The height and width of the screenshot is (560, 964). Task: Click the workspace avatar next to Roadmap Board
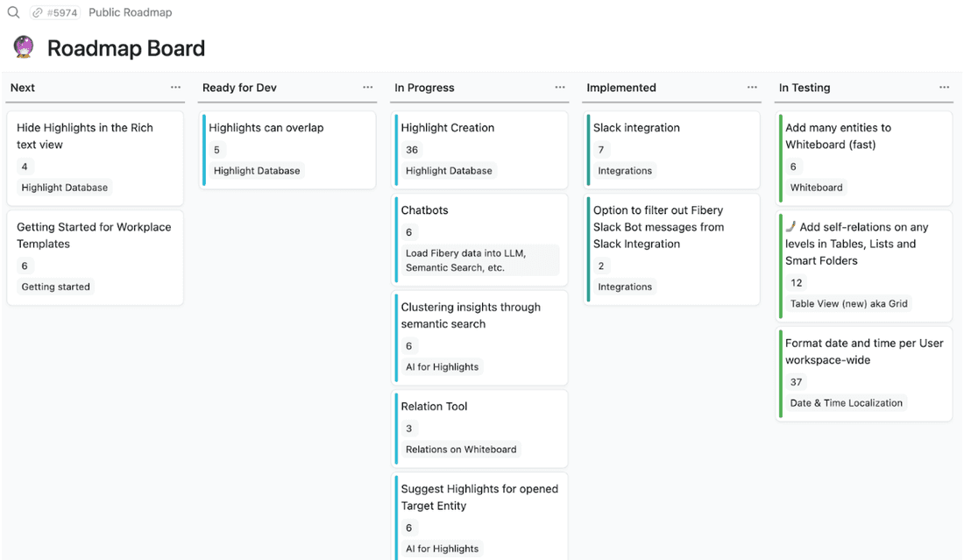pyautogui.click(x=23, y=46)
